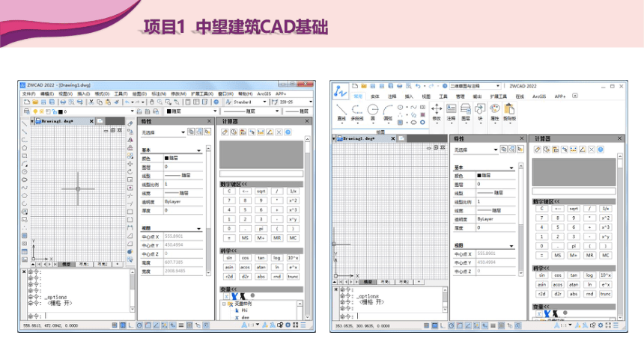Select the Rotate tool in classic modify toolbar
Screen dimensions: 644x362
pos(130,172)
